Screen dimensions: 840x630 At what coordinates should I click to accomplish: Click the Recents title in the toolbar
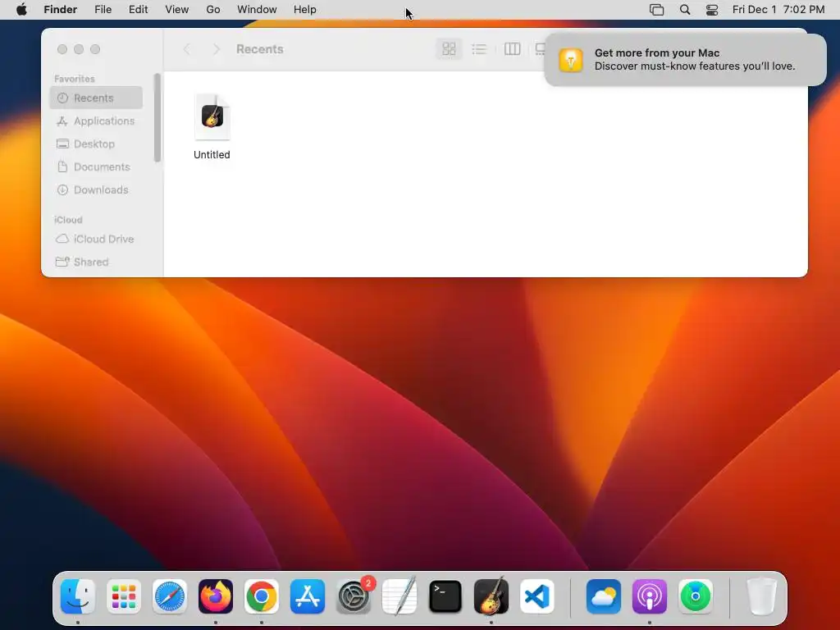260,49
